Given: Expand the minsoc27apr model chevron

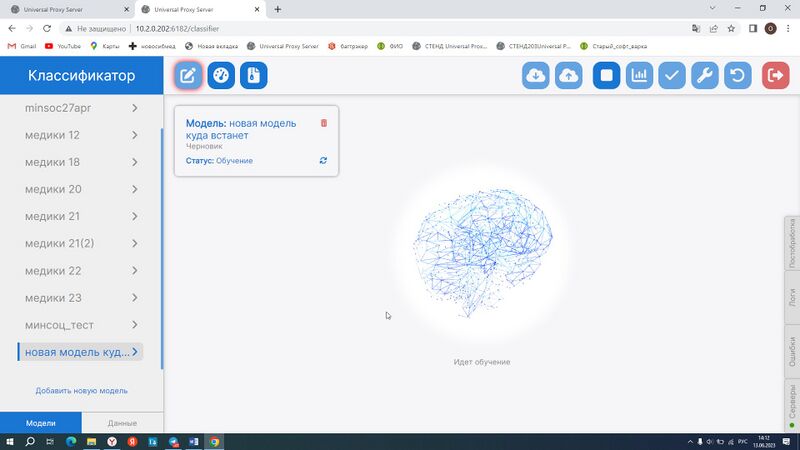Looking at the screenshot, I should tap(134, 108).
